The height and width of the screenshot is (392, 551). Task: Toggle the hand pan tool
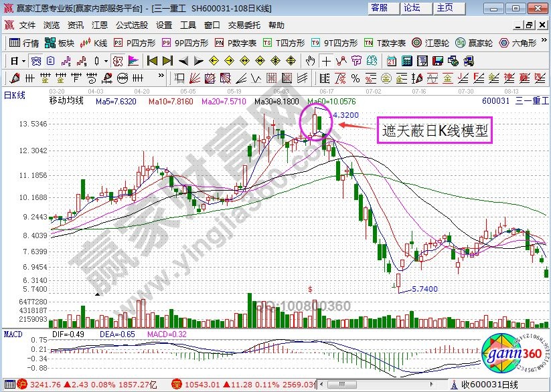pyautogui.click(x=310, y=60)
